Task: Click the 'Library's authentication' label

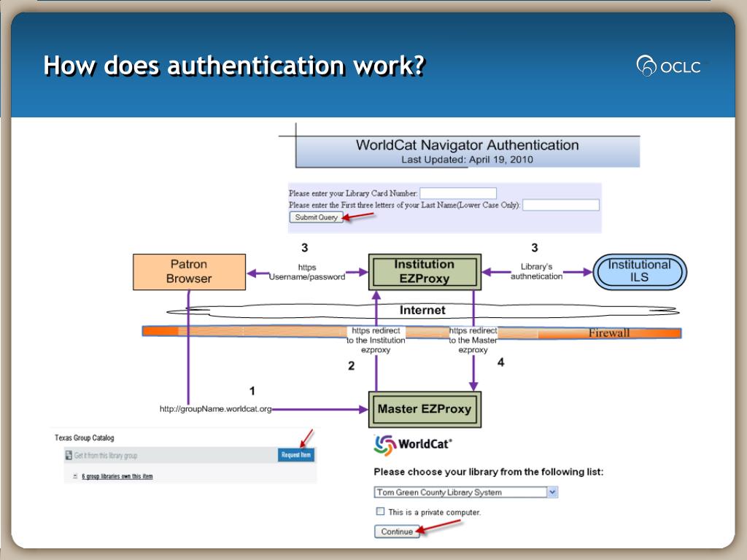Action: click(536, 271)
